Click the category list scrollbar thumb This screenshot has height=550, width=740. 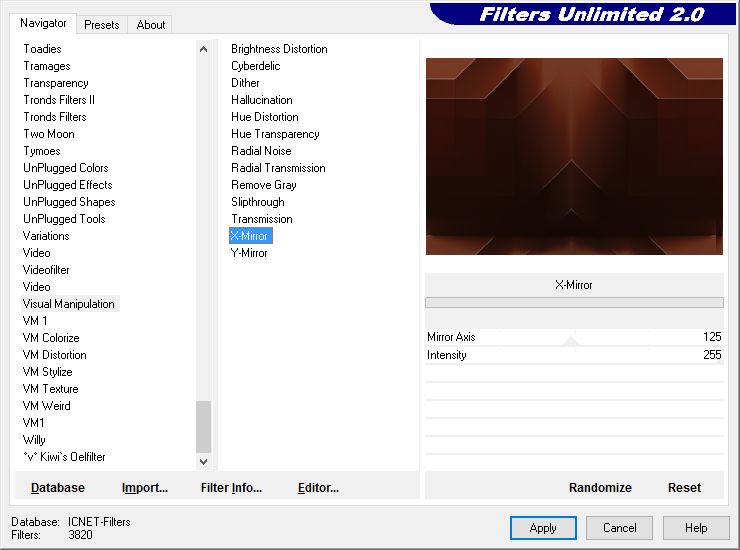coord(203,426)
